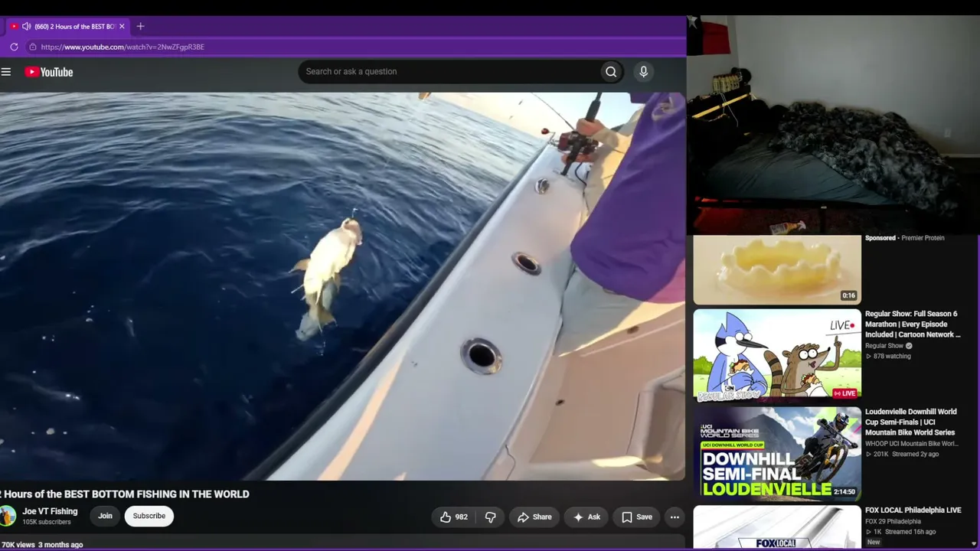
Task: Click '70K views 3 months ago' text
Action: tap(42, 545)
